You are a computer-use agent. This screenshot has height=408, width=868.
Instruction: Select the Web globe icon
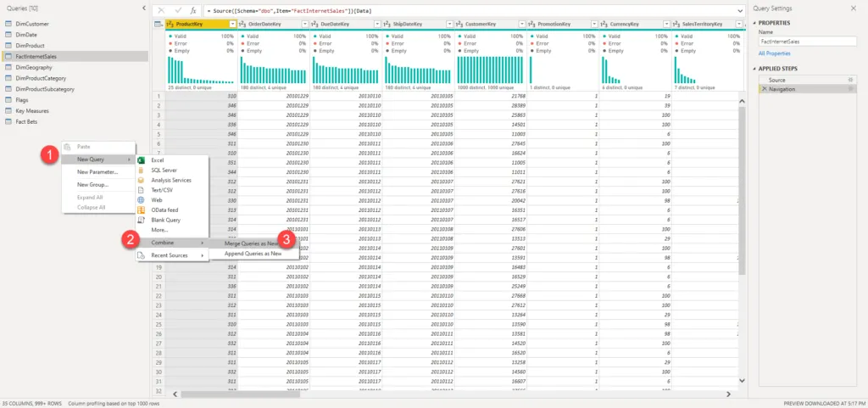[142, 199]
